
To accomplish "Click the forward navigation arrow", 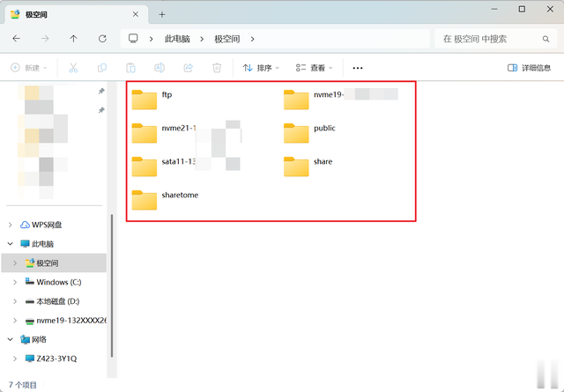I will pos(45,39).
